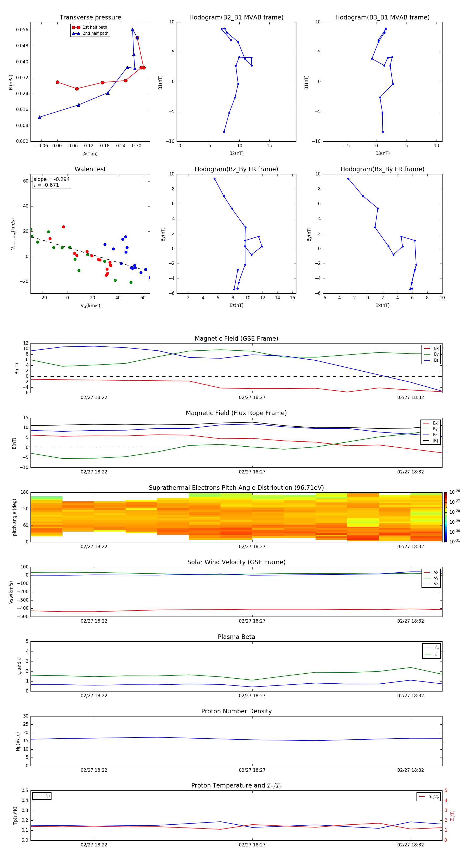Click leftmost red circle in Transverse pressure

[58, 82]
